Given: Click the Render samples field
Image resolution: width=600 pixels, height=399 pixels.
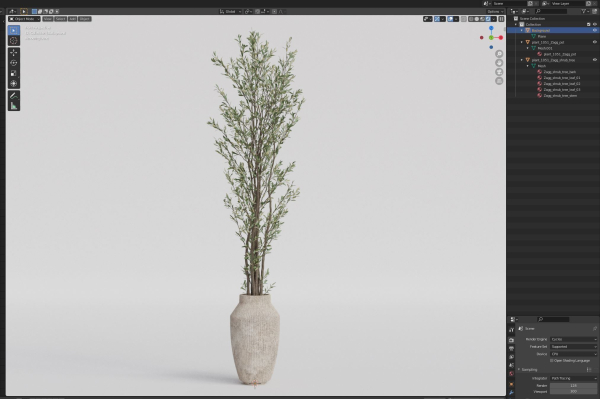Looking at the screenshot, I should (573, 386).
